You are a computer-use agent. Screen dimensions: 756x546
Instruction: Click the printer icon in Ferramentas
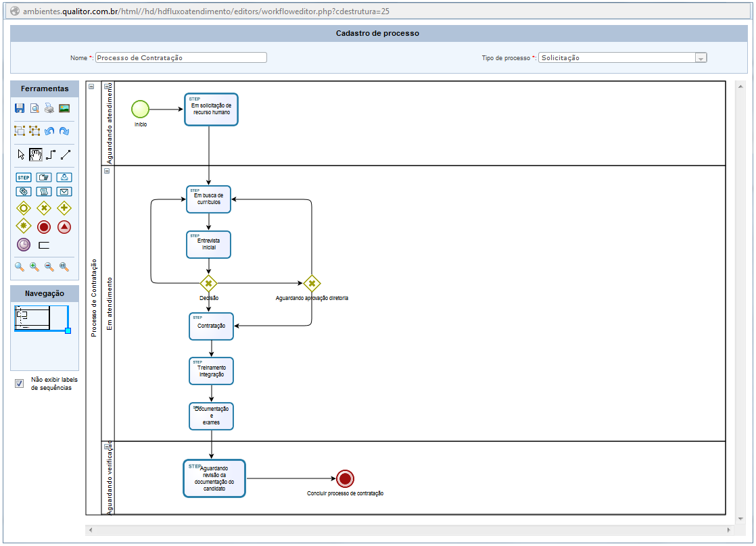pyautogui.click(x=49, y=108)
